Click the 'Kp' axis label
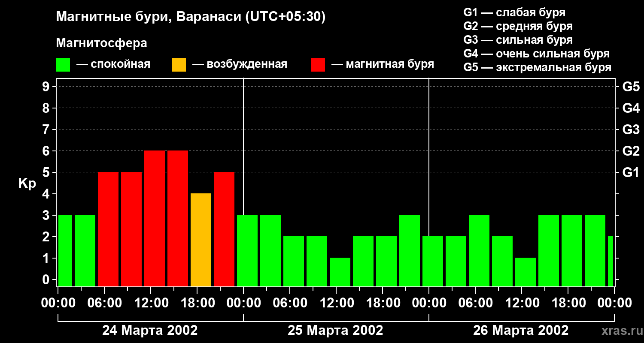The height and width of the screenshot is (343, 644). [x=27, y=184]
